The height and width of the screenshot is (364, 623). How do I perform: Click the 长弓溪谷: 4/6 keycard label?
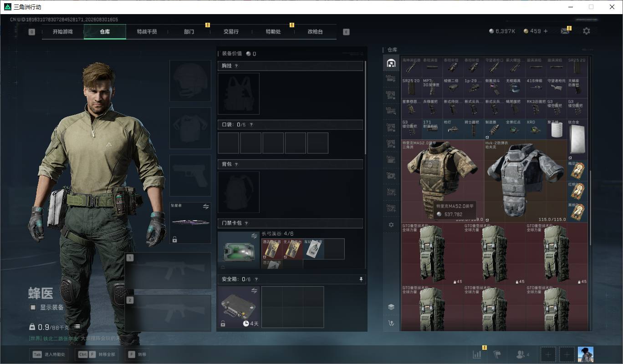[278, 234]
